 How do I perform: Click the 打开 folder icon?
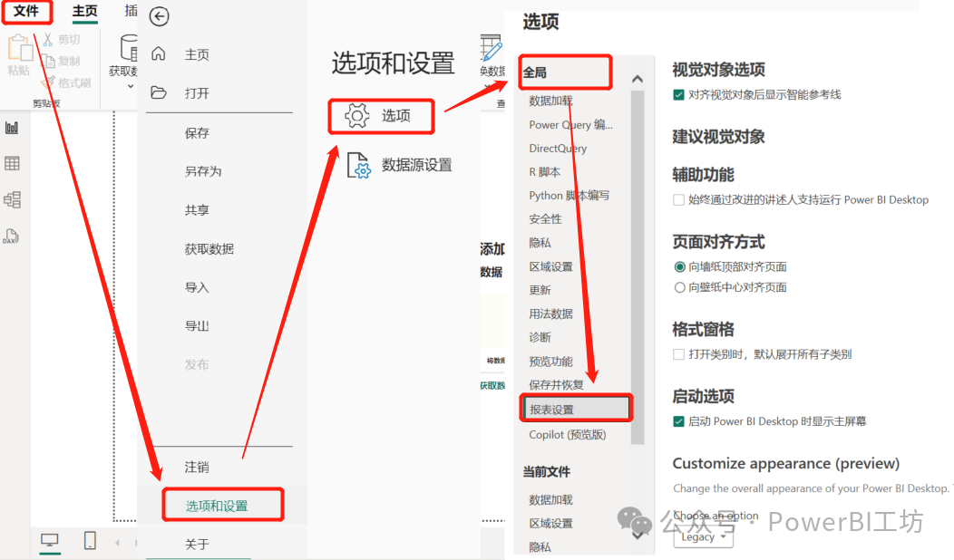[159, 92]
